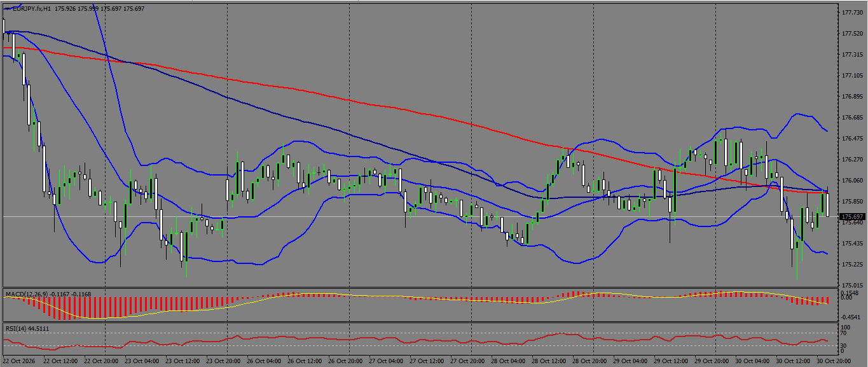Click the 28 Oct 12:00 time label
The height and width of the screenshot is (367, 868).
(x=549, y=361)
